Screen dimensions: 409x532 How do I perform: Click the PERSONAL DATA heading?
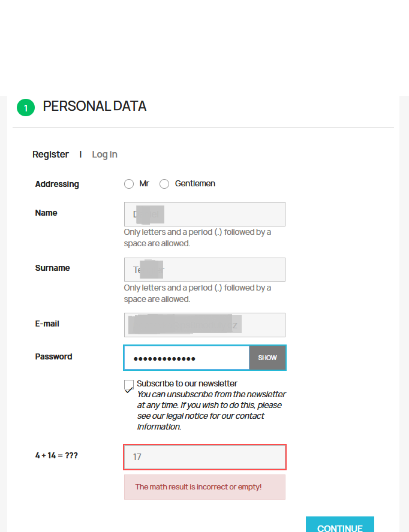coord(94,106)
